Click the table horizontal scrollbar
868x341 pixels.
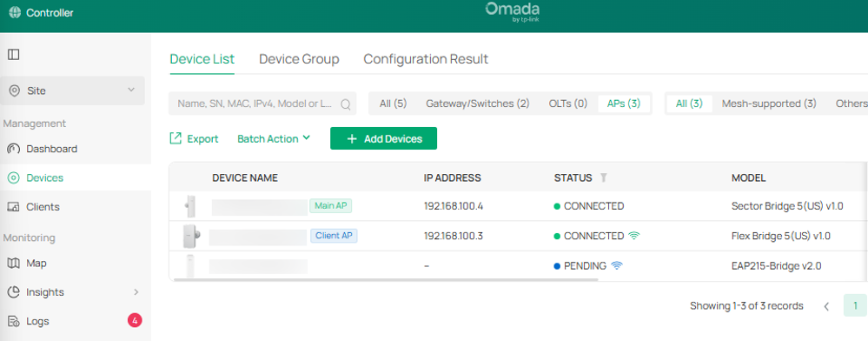[x=386, y=279]
